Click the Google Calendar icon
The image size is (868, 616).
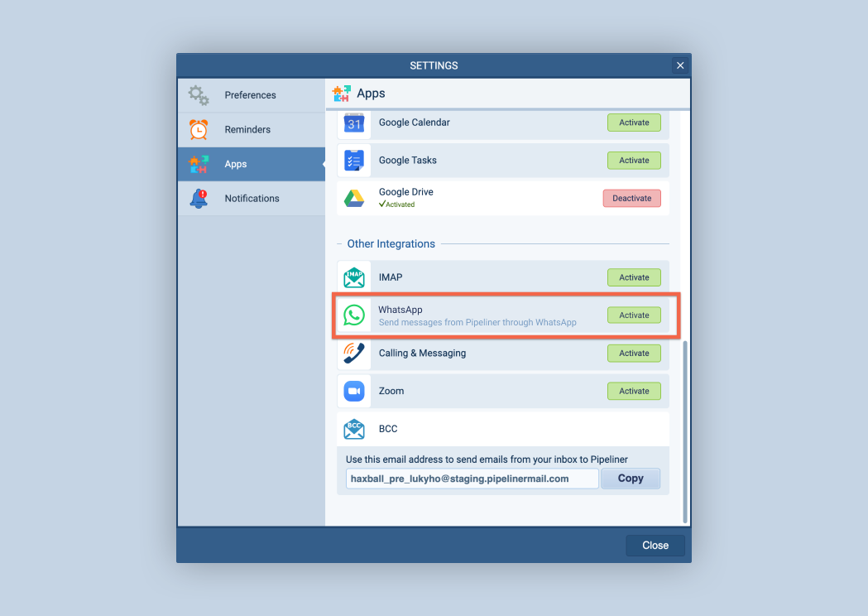point(353,123)
